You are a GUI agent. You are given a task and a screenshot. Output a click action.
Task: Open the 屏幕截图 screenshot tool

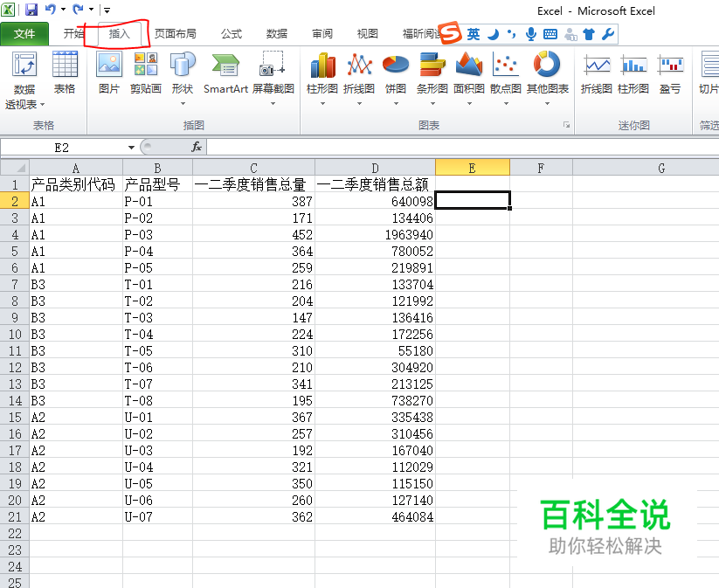click(x=273, y=78)
